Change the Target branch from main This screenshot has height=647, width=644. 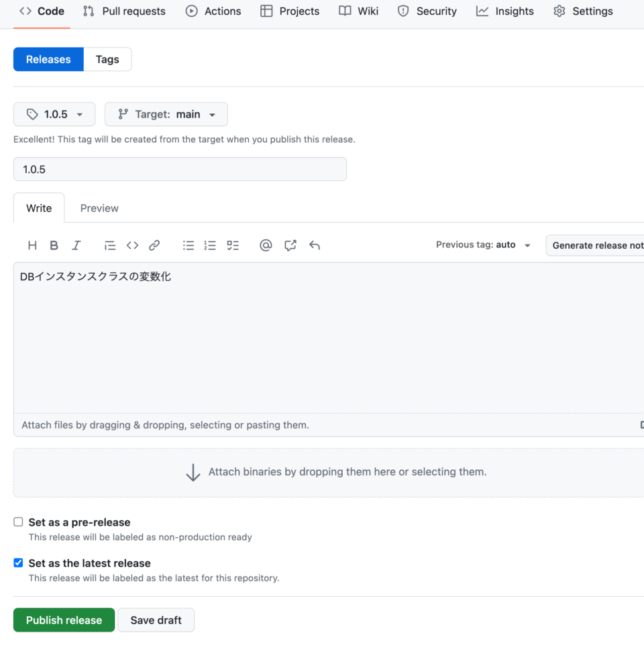tap(166, 114)
